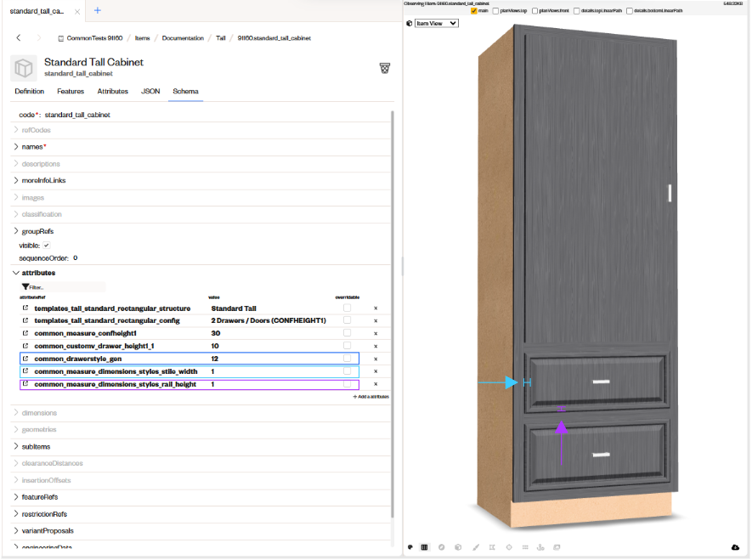
Task: Open the Item View dropdown
Action: 437,23
